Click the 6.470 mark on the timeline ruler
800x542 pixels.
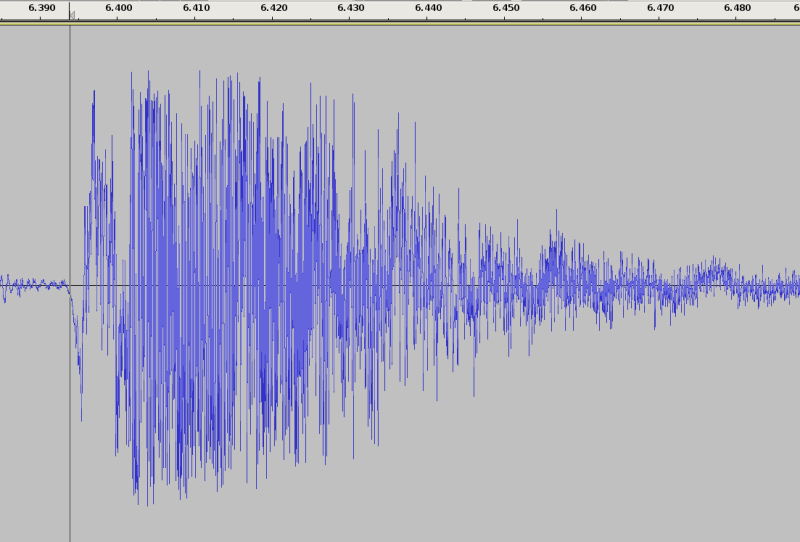[x=660, y=8]
